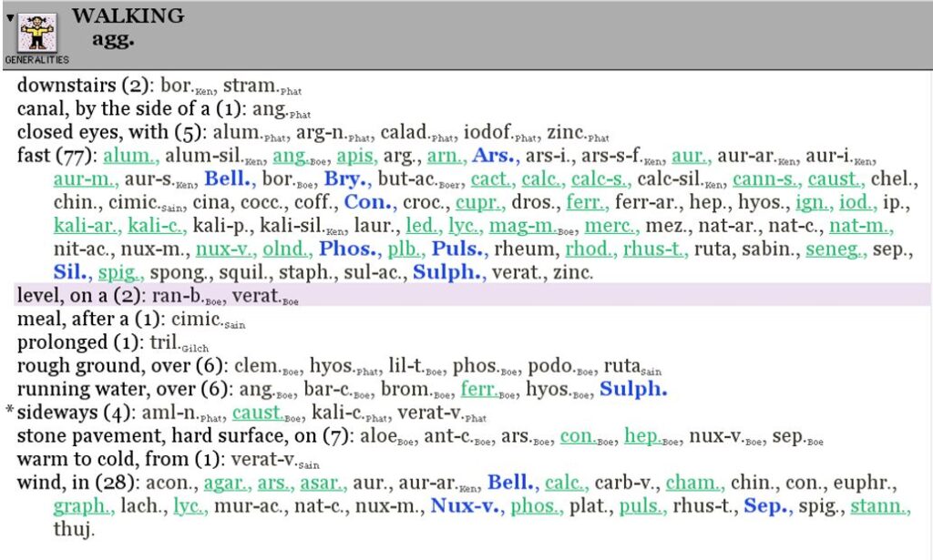The height and width of the screenshot is (560, 933).
Task: Click the Generalities chapter icon
Action: [38, 34]
